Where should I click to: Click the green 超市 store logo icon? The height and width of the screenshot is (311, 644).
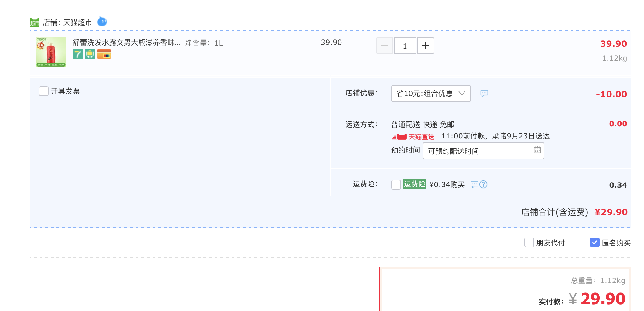(35, 22)
